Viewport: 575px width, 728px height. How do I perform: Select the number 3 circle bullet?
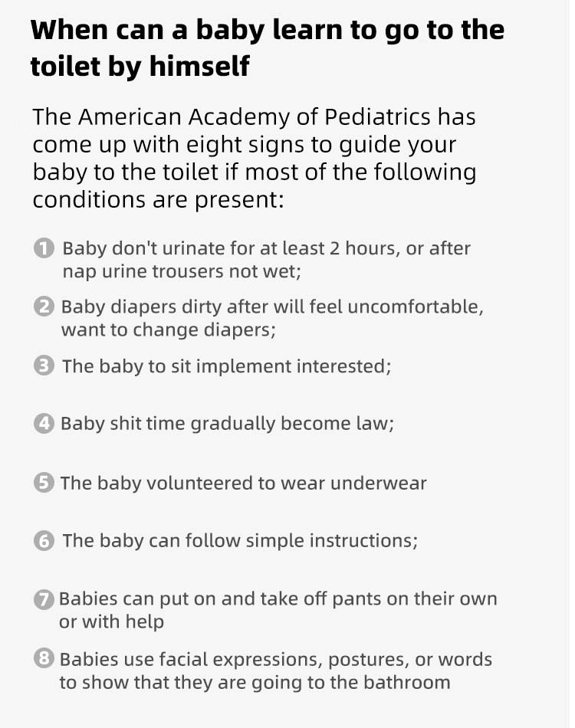[44, 366]
